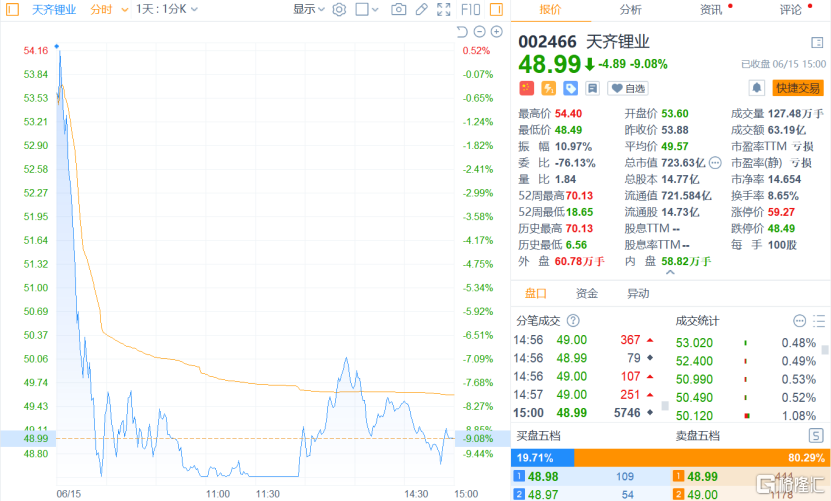Select the 盘口 tab
Screen dimensions: 831x501
click(x=535, y=293)
